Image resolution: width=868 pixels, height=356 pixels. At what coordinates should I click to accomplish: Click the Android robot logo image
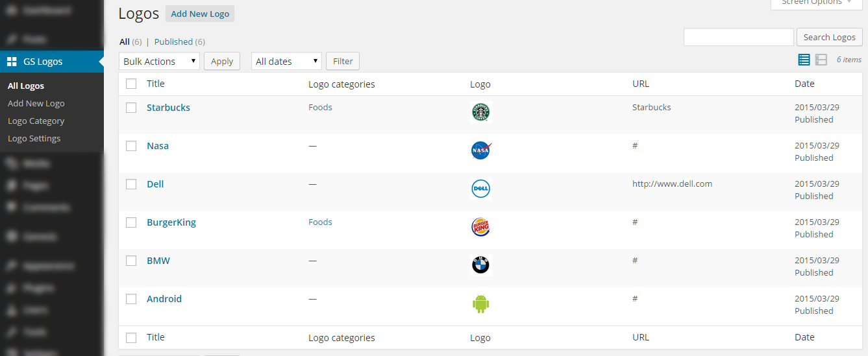pos(480,303)
